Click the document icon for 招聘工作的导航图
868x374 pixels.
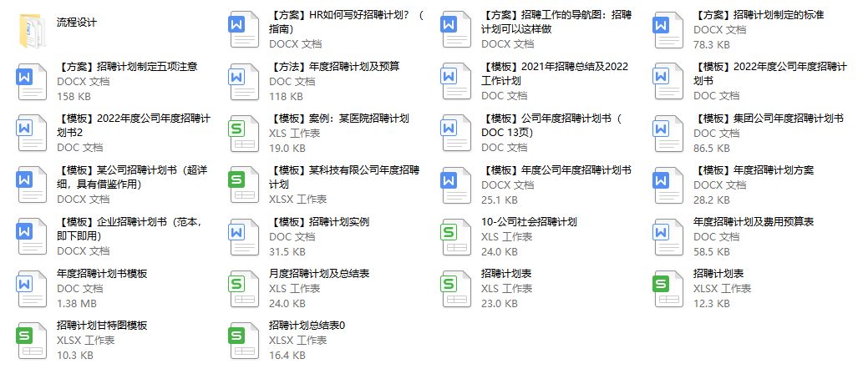[456, 30]
